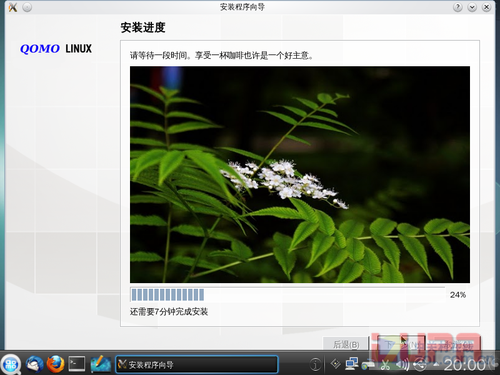Click the 20:00 clock in the panel
This screenshot has width=500, height=375.
(464, 365)
